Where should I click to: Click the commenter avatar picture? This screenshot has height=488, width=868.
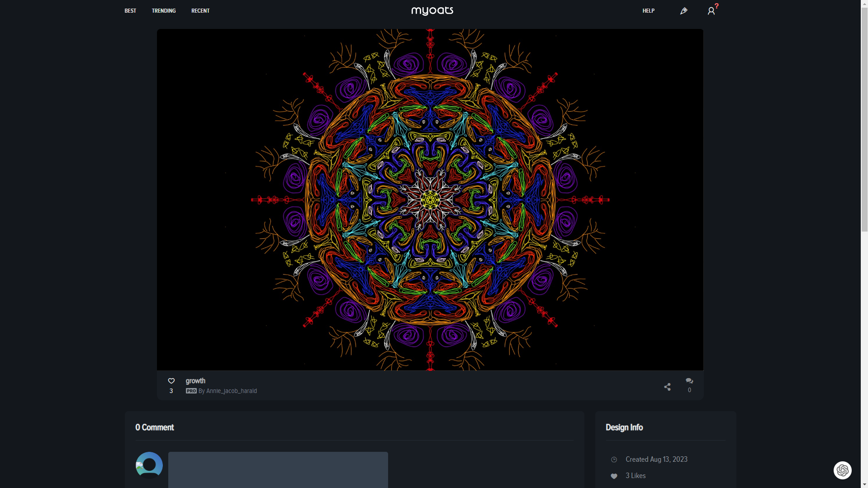[x=149, y=465]
